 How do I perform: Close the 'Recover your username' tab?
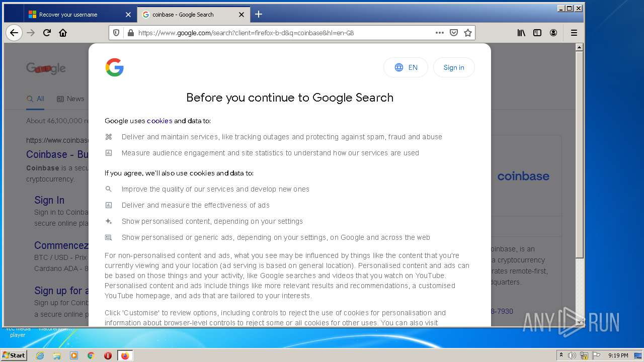click(128, 15)
